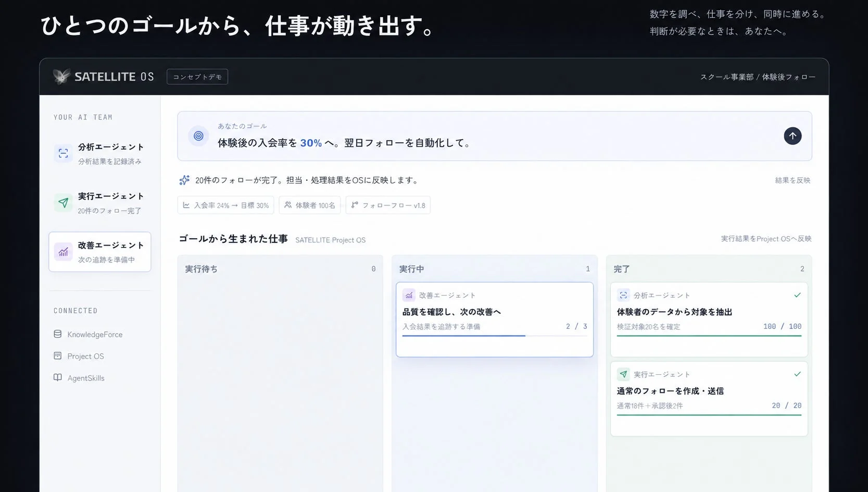Open the 通常のフォローを作成・送信 card
Screen dimensions: 868x492
pos(709,399)
